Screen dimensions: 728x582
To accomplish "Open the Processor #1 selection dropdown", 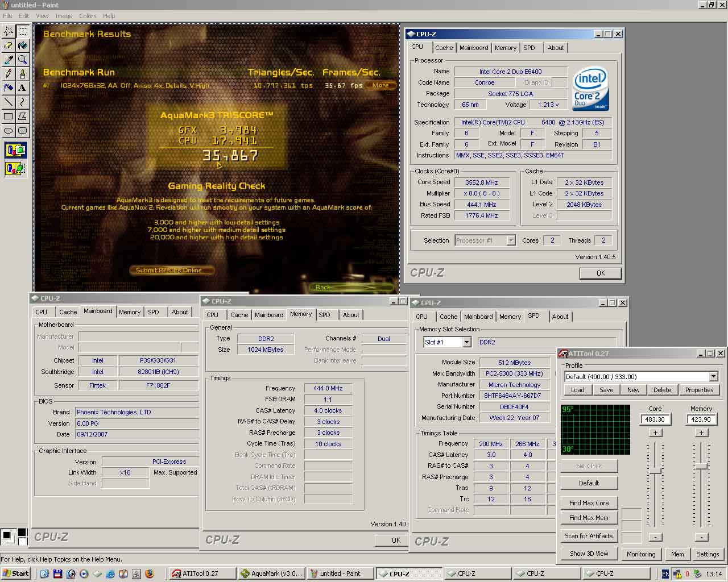I will point(511,240).
